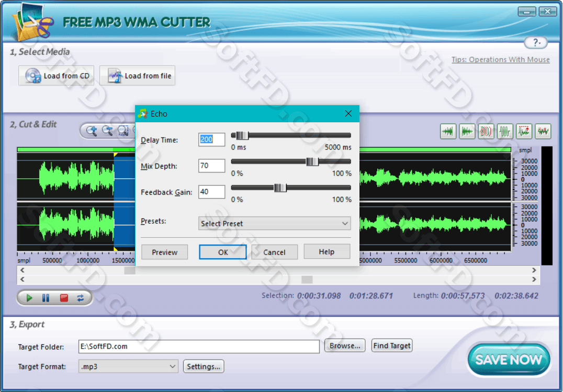Open Tips: Operations With Mouse link
The image size is (563, 392).
coord(501,60)
